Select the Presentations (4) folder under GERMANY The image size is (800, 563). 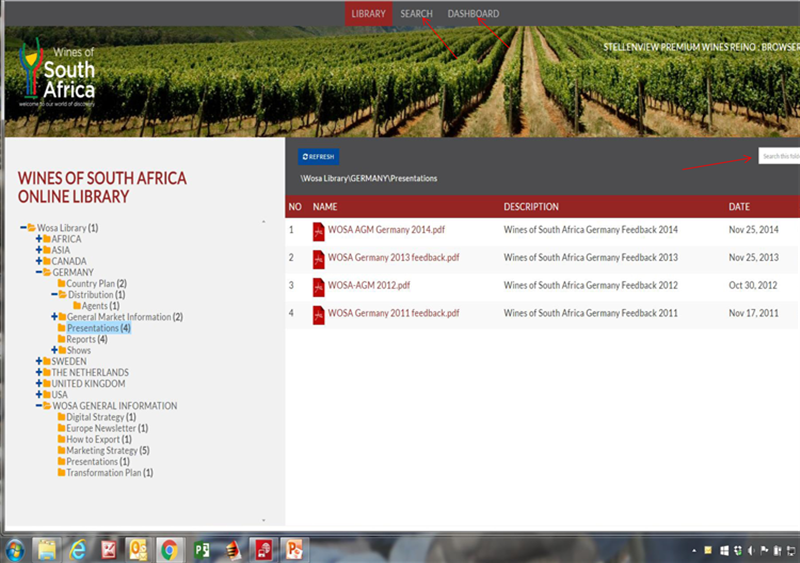click(99, 328)
